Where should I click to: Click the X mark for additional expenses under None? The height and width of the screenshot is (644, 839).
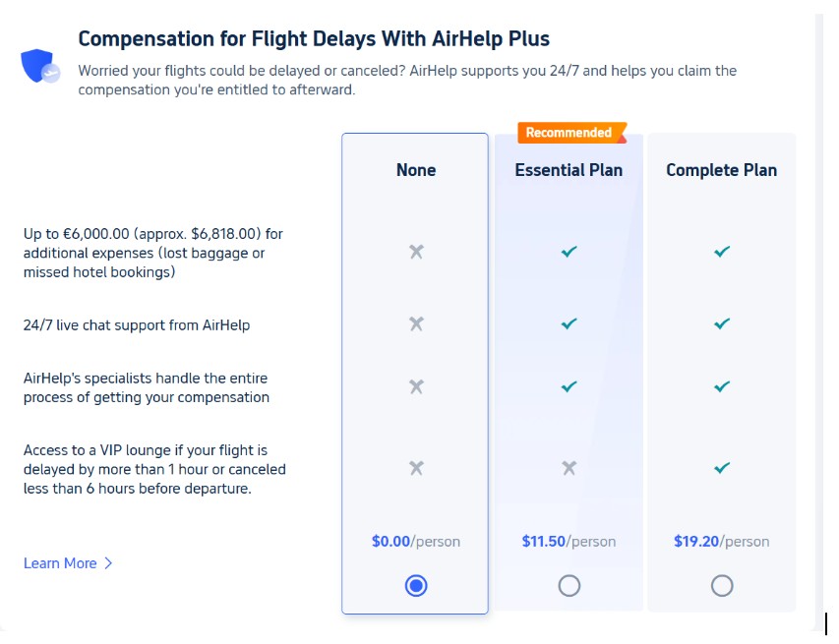(415, 252)
